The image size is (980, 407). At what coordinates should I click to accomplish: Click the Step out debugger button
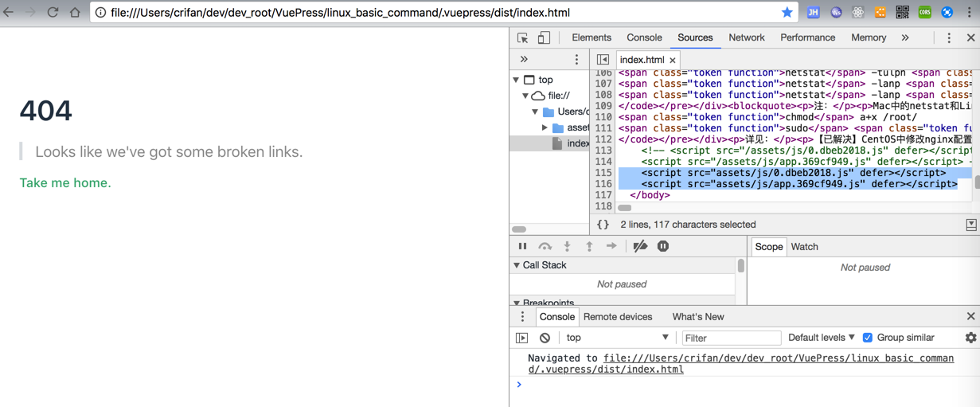[x=589, y=246]
